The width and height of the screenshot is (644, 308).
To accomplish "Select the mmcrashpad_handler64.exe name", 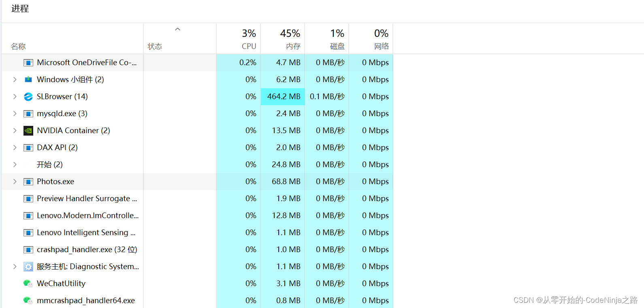I will [x=86, y=301].
